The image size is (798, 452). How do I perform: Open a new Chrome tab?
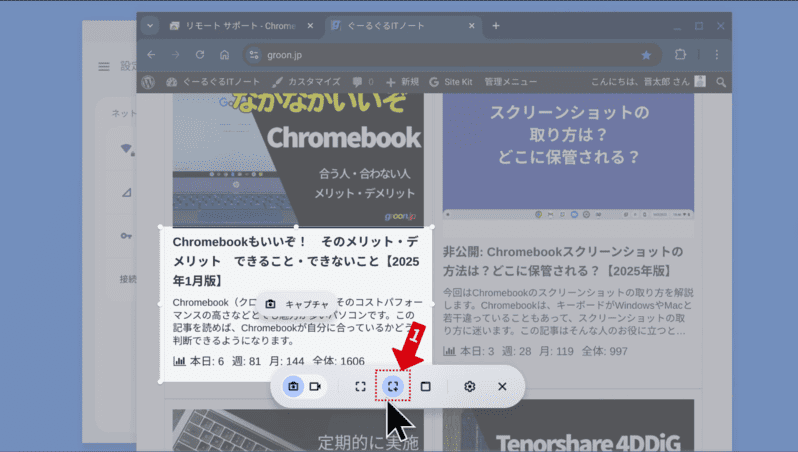496,26
